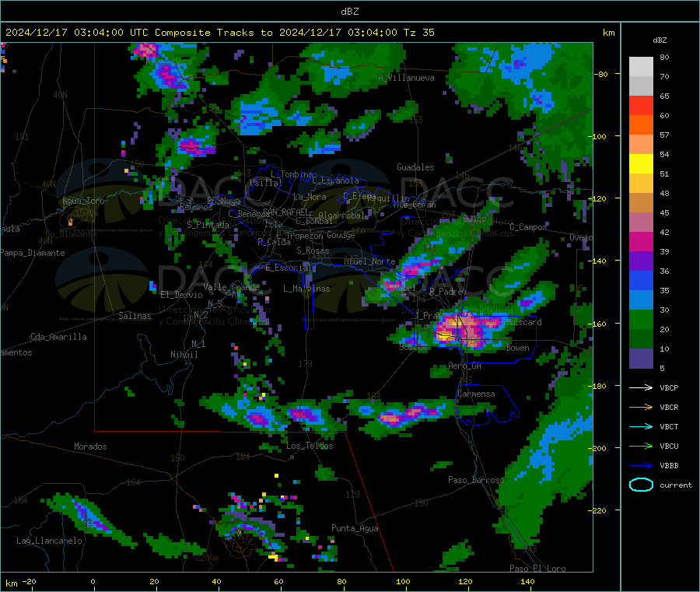Click the Pampa_Diamante place label

pyautogui.click(x=32, y=253)
